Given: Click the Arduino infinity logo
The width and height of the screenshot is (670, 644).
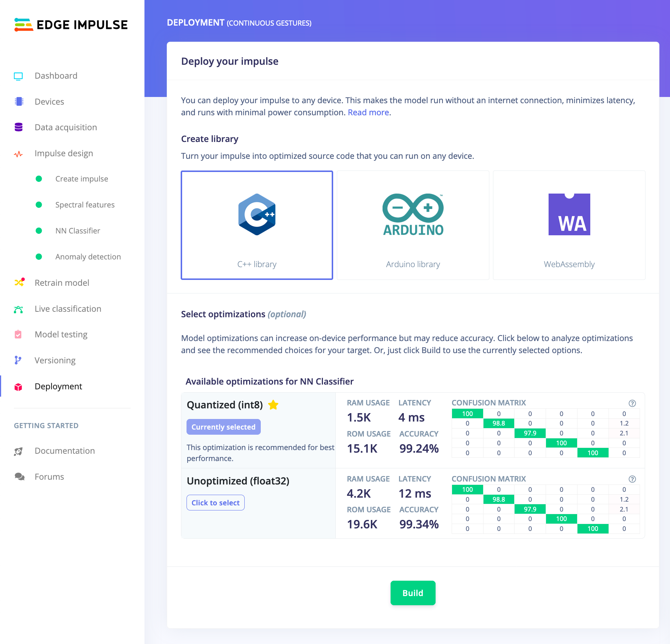Looking at the screenshot, I should tap(413, 214).
